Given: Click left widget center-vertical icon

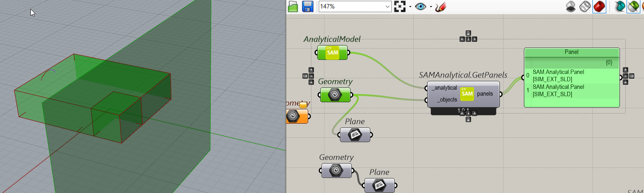Looking at the screenshot, I should pos(311,76).
